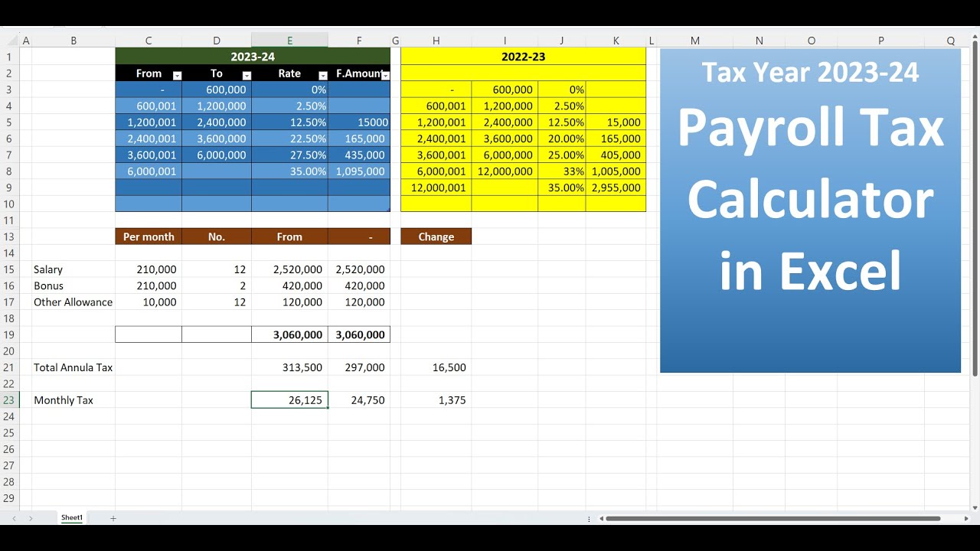Click the Salary row label
The width and height of the screenshot is (980, 551).
(x=48, y=269)
